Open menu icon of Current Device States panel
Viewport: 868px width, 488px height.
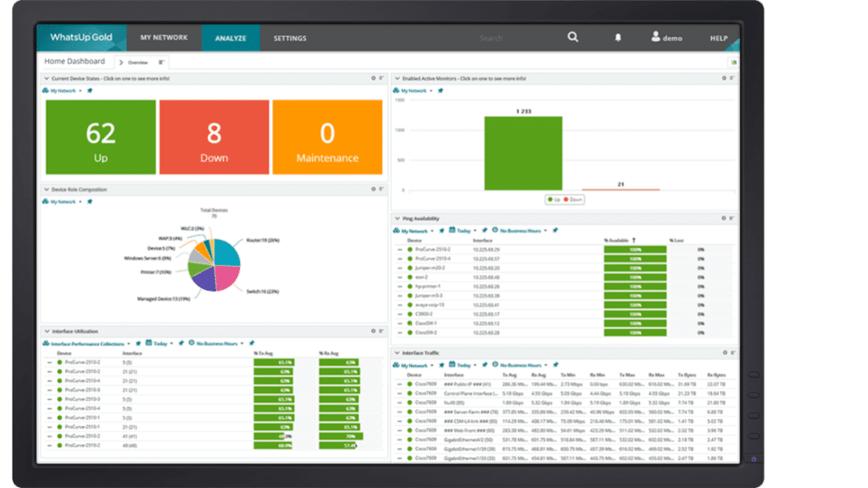[x=381, y=78]
